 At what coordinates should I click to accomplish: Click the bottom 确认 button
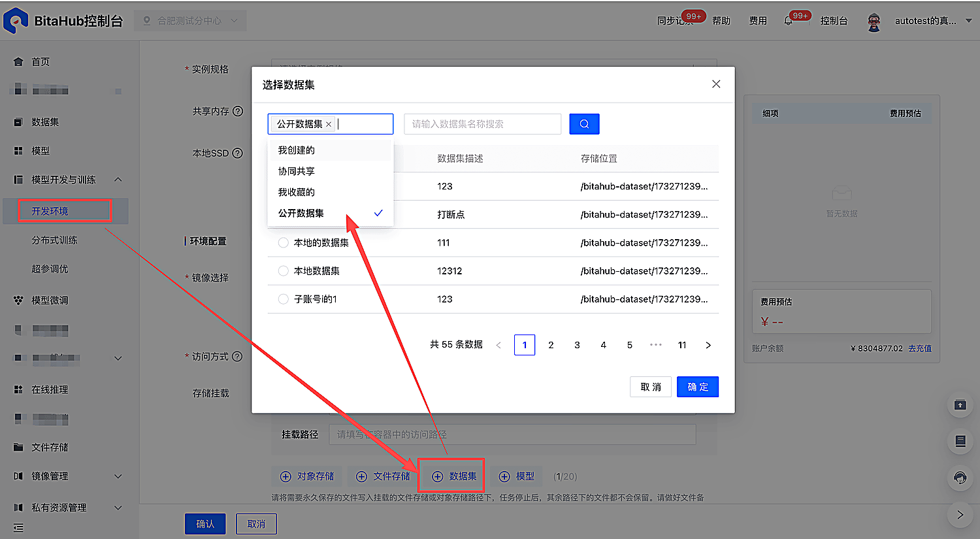205,524
